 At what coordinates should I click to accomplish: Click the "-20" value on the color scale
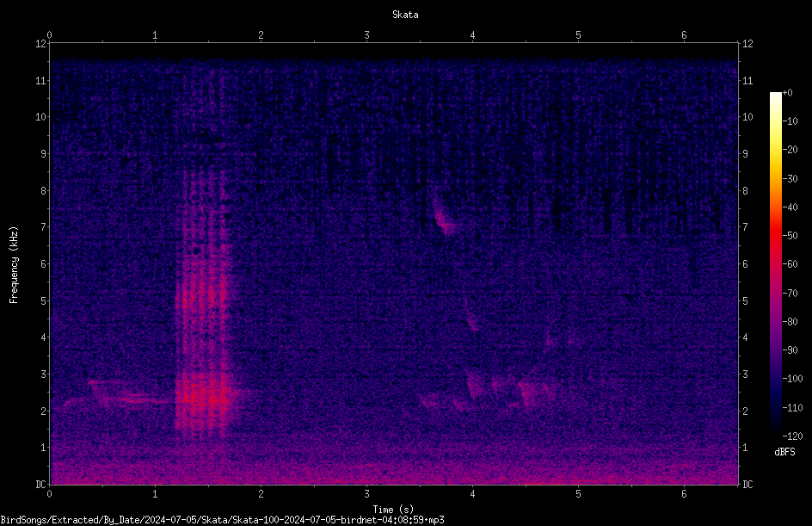790,150
